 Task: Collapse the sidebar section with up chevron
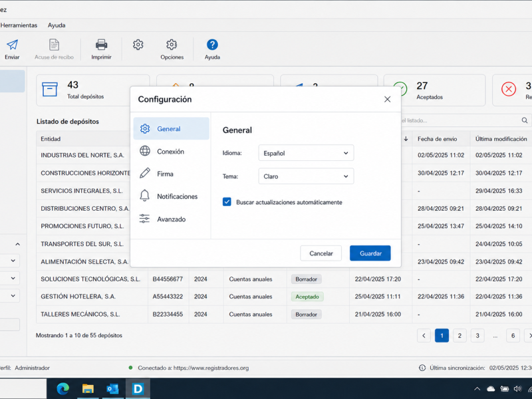pos(18,244)
